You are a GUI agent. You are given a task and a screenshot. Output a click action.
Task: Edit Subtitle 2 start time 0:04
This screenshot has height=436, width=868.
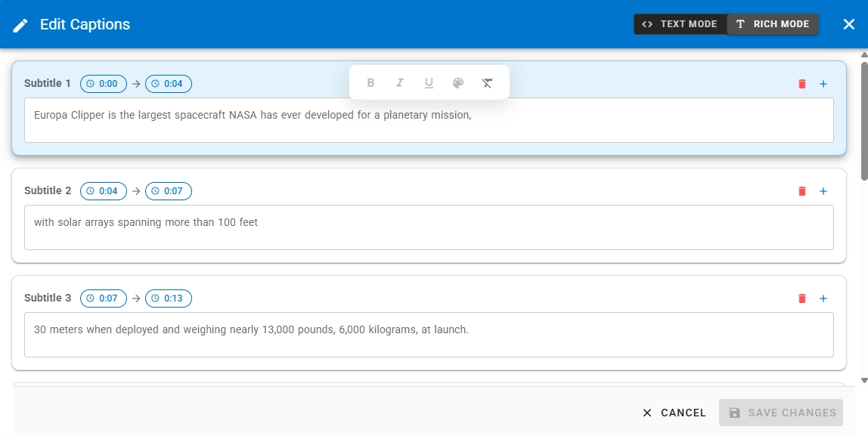click(x=104, y=191)
